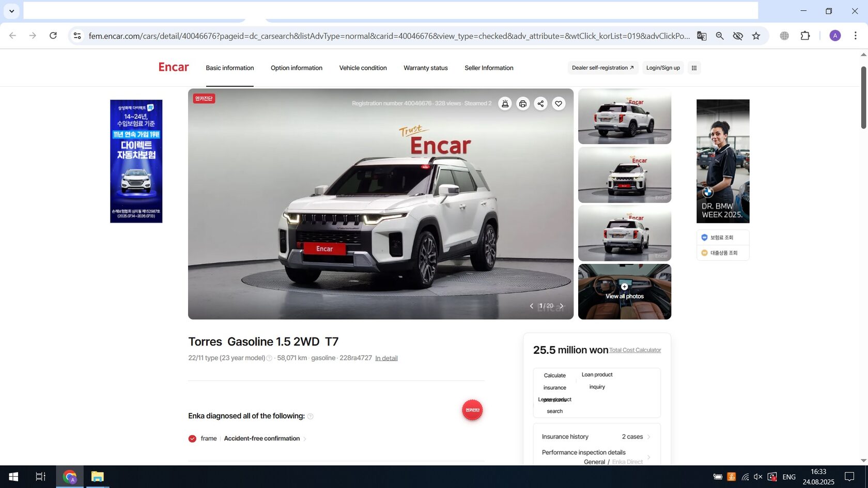Switch to the Warranty status tab
Image resolution: width=868 pixels, height=488 pixels.
[426, 68]
